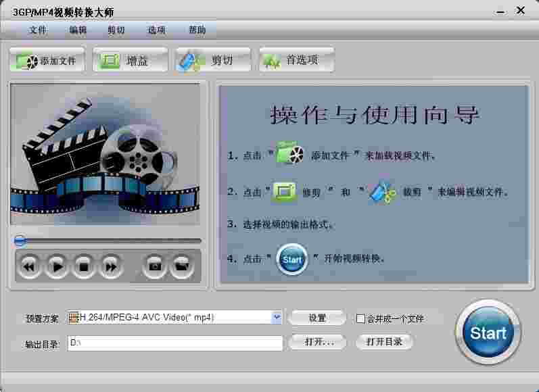Click guide step 3 text 选择视频的输出格式

point(287,224)
